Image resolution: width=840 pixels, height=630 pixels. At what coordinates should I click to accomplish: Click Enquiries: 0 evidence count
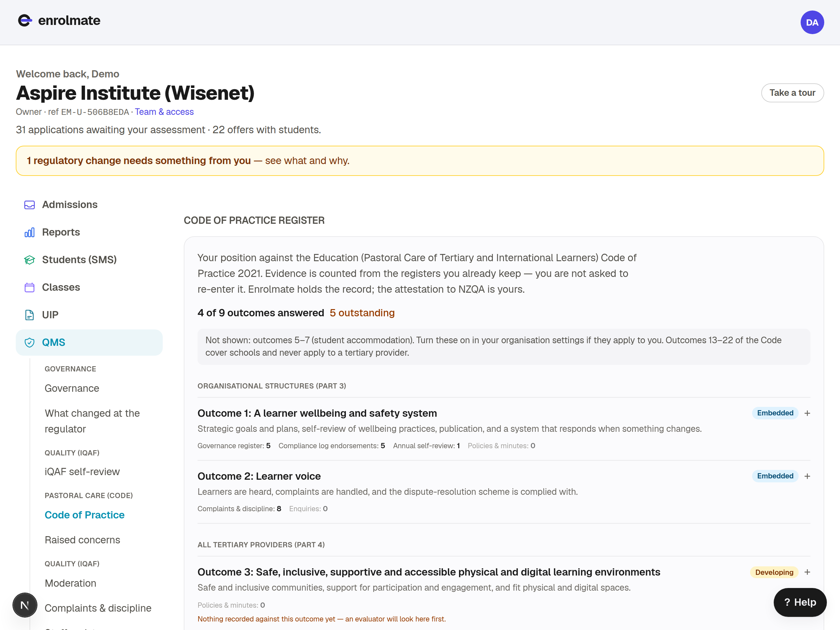pos(308,509)
